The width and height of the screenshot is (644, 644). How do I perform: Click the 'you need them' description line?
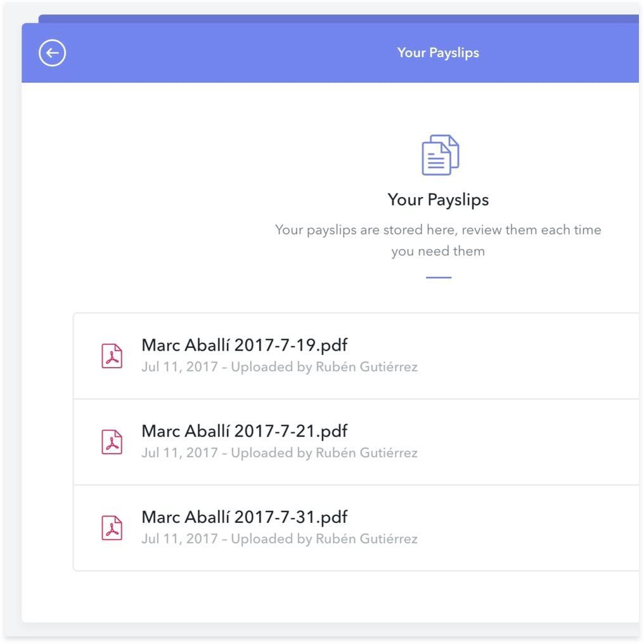[x=438, y=251]
